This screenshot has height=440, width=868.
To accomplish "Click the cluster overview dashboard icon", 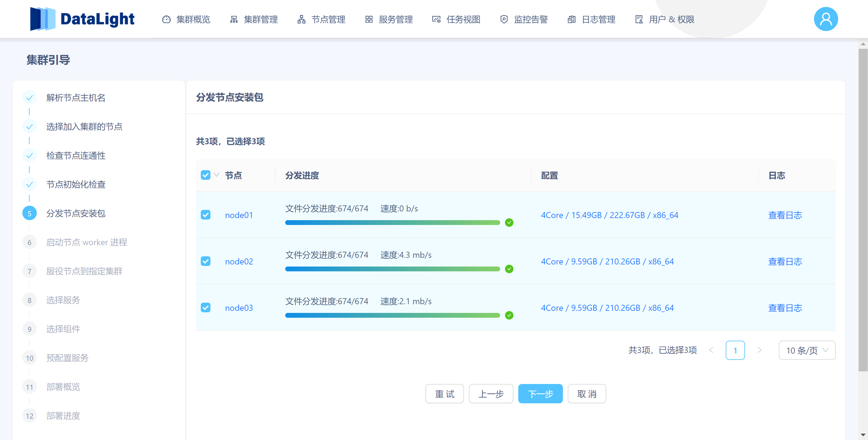I will click(x=166, y=20).
